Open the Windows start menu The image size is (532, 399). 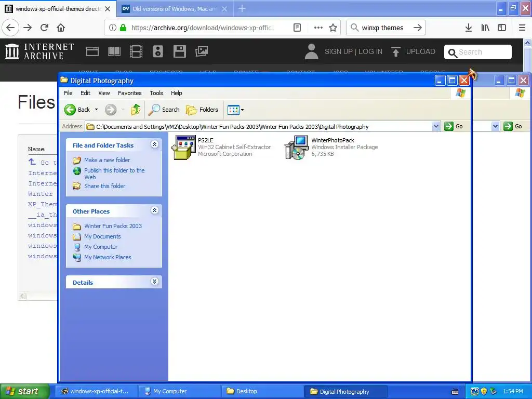[x=24, y=391]
